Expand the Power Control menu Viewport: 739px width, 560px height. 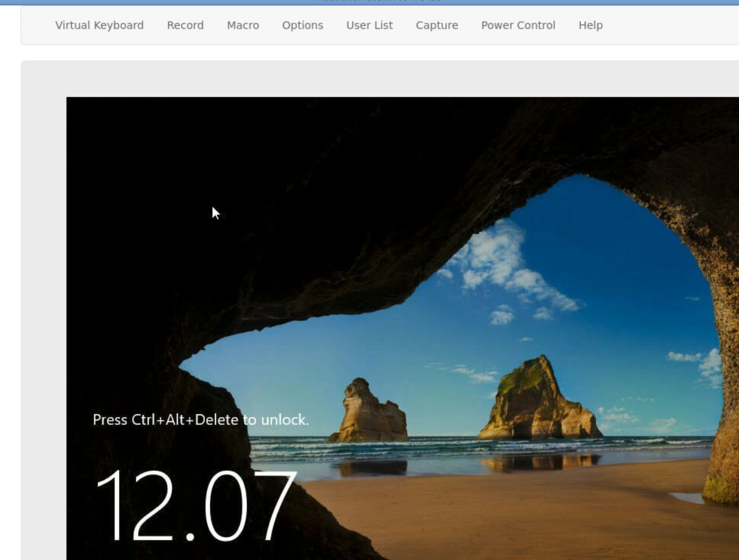pyautogui.click(x=518, y=25)
